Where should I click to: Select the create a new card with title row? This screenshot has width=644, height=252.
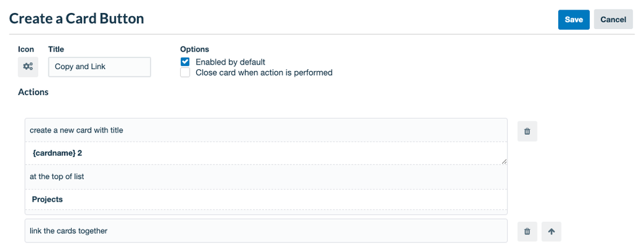point(266,131)
